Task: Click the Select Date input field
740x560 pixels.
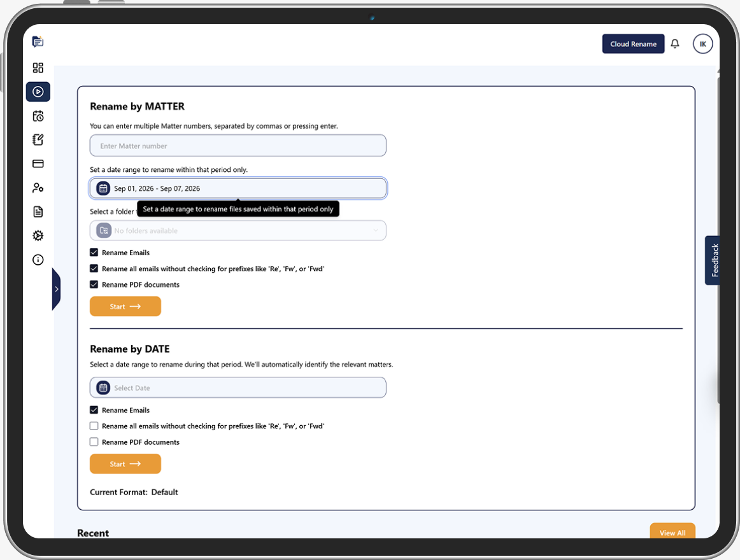Action: tap(238, 388)
